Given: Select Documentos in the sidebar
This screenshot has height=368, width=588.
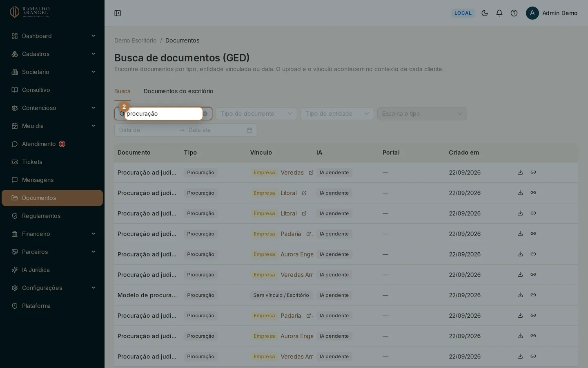Looking at the screenshot, I should pyautogui.click(x=52, y=198).
